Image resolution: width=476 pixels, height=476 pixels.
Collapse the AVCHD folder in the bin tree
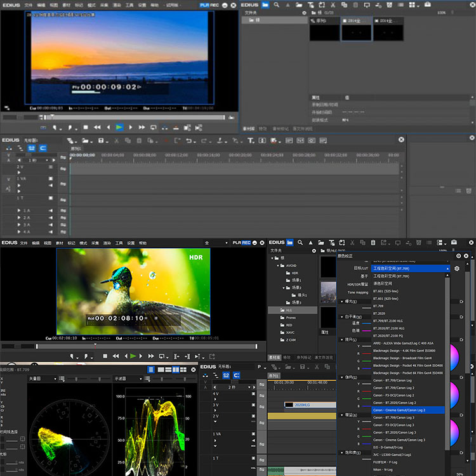[x=277, y=266]
